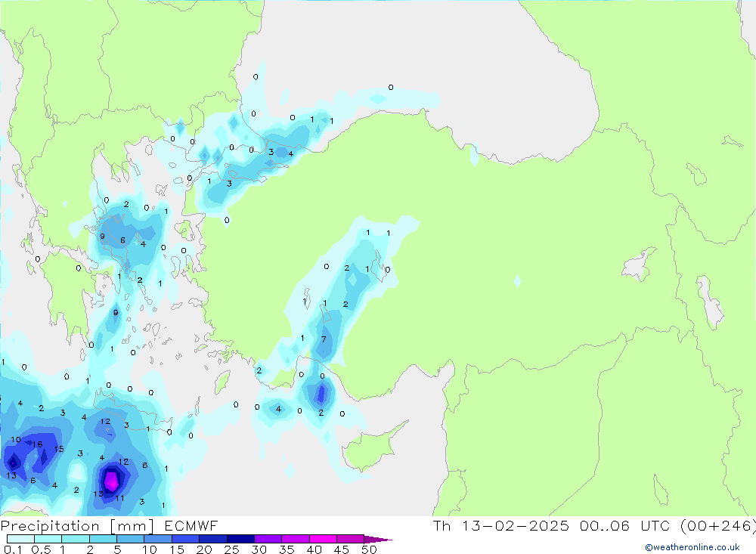
Task: Click the over-50 arrow tip of legend
Action: point(378,539)
